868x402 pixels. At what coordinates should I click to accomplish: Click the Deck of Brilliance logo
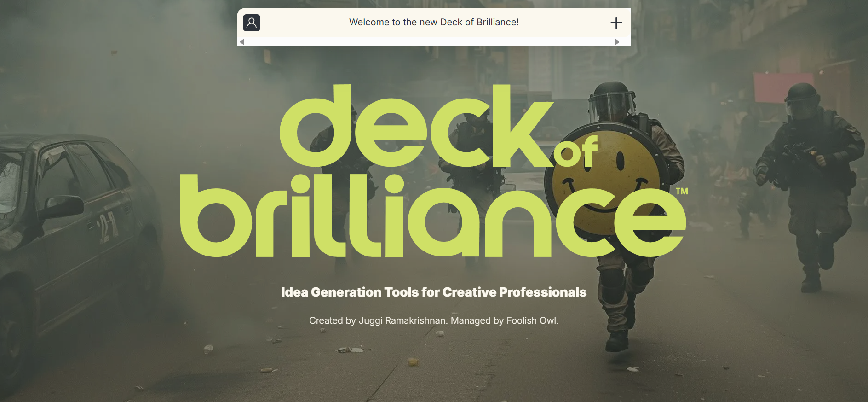click(x=434, y=170)
